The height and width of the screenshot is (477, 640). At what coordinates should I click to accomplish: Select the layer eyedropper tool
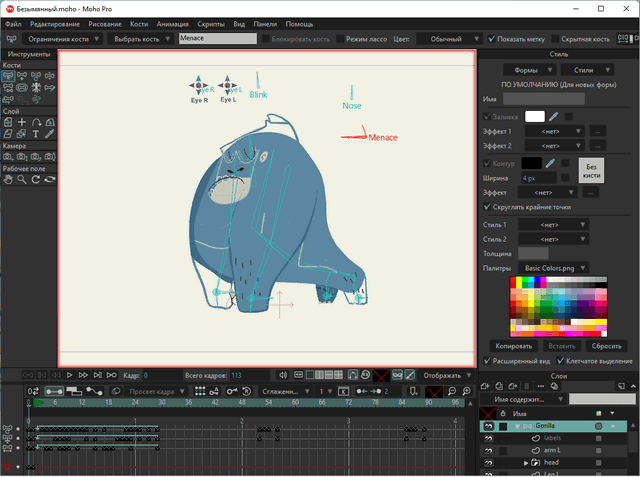[x=50, y=134]
